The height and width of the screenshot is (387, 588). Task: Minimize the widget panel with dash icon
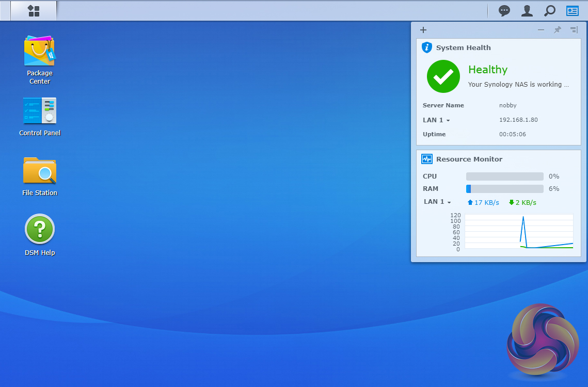[x=541, y=30]
